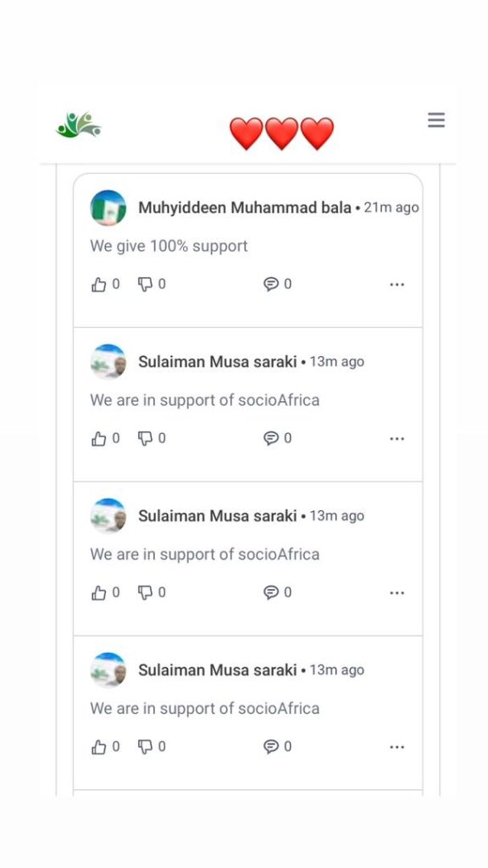Like the second Sulaiman Musa saraki post
The width and height of the screenshot is (488, 868).
(98, 593)
